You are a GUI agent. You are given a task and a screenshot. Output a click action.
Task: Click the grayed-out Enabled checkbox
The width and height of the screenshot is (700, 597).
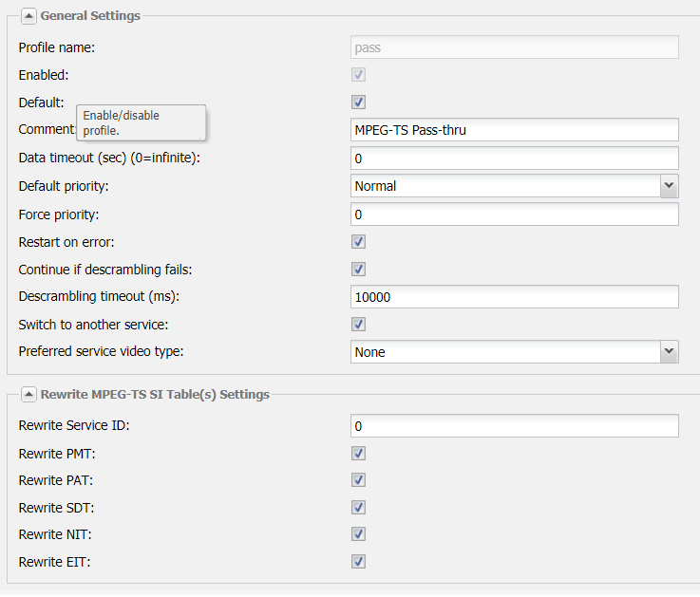point(358,75)
